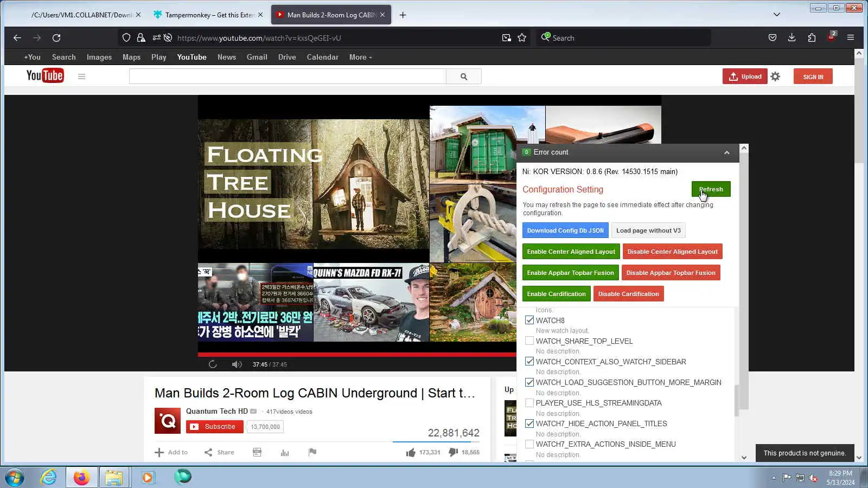Open the transcript icon below the video
This screenshot has height=488, width=868.
click(x=257, y=452)
